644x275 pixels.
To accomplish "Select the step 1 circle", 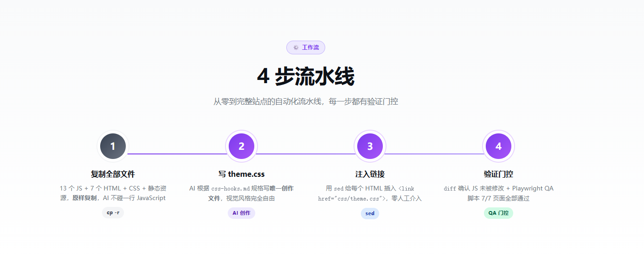I will pyautogui.click(x=113, y=146).
